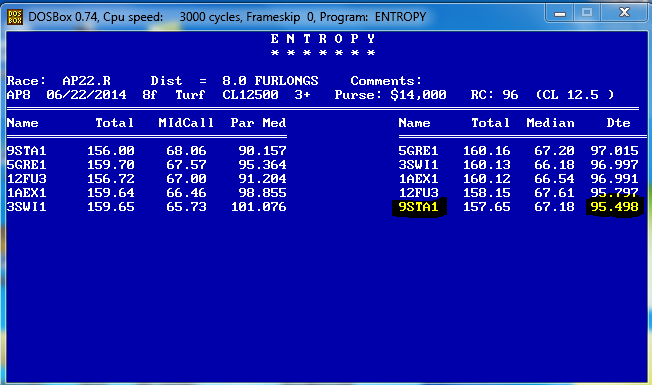Click the right Total value 157.65

(487, 207)
